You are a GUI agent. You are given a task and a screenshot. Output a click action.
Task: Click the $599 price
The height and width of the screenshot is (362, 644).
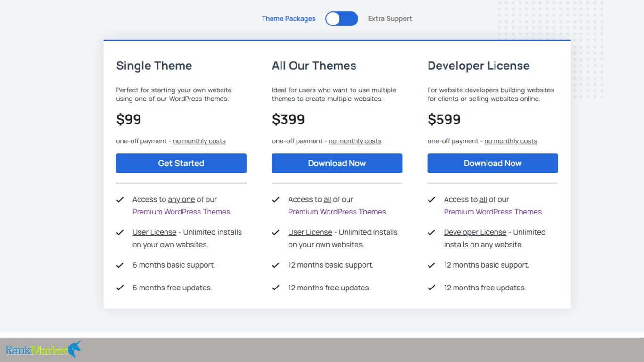pyautogui.click(x=444, y=119)
